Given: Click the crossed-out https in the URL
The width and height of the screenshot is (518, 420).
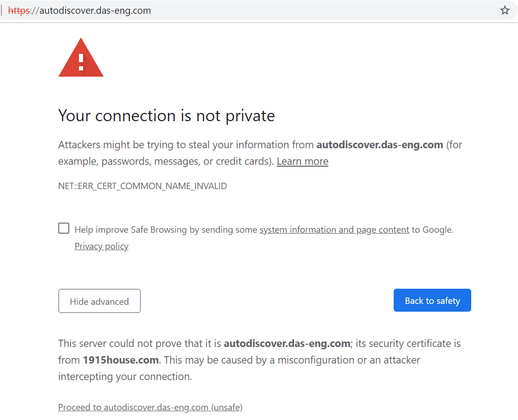Looking at the screenshot, I should coord(18,11).
